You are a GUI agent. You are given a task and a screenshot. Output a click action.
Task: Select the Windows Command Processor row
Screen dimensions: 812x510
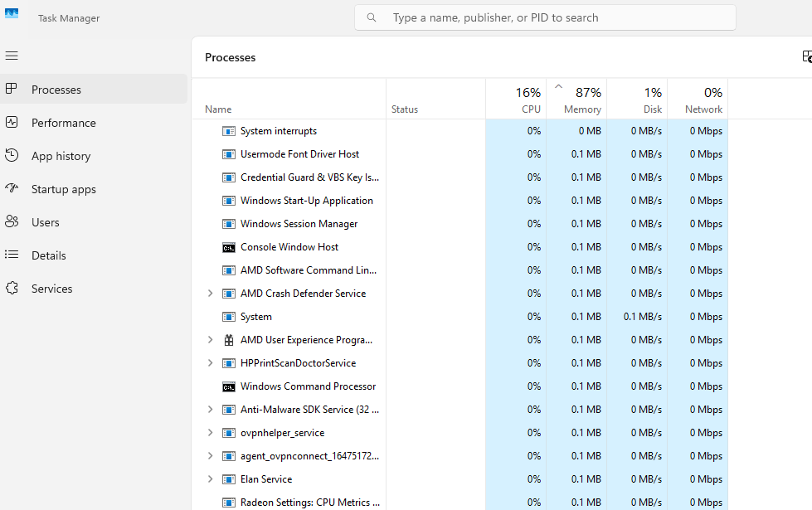[308, 386]
